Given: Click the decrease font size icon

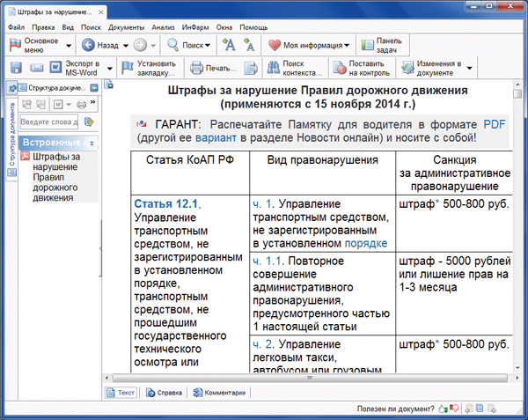Looking at the screenshot, I should [249, 45].
